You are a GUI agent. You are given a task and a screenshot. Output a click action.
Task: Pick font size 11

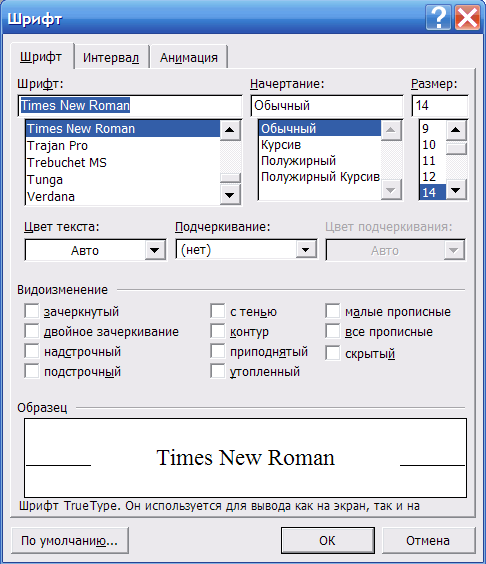coord(433,160)
